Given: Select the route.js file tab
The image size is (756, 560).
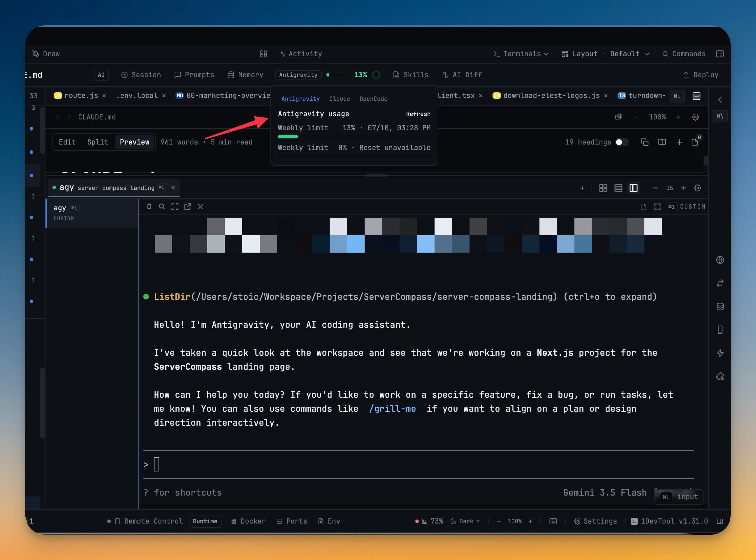Looking at the screenshot, I should (81, 96).
